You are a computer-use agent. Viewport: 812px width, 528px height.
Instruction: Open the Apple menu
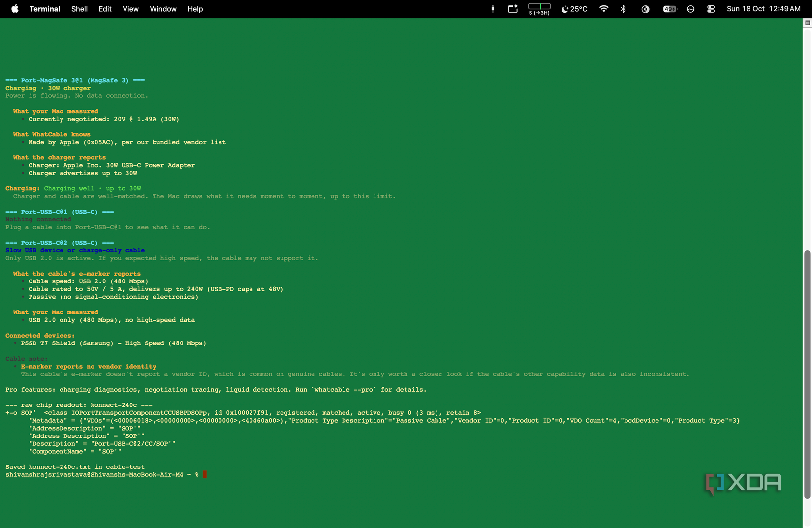(x=15, y=9)
